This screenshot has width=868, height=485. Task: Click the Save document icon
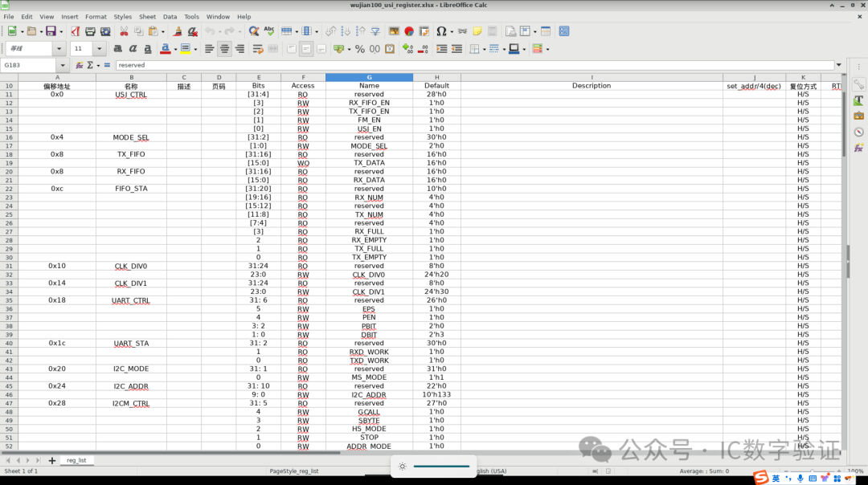tap(50, 31)
